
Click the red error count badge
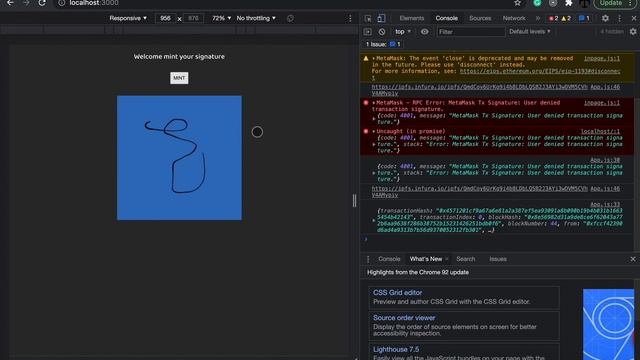tap(553, 18)
